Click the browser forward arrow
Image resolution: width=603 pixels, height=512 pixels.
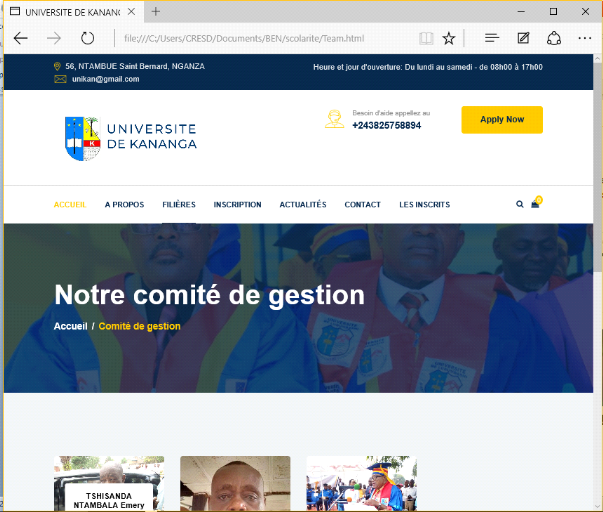pos(54,38)
